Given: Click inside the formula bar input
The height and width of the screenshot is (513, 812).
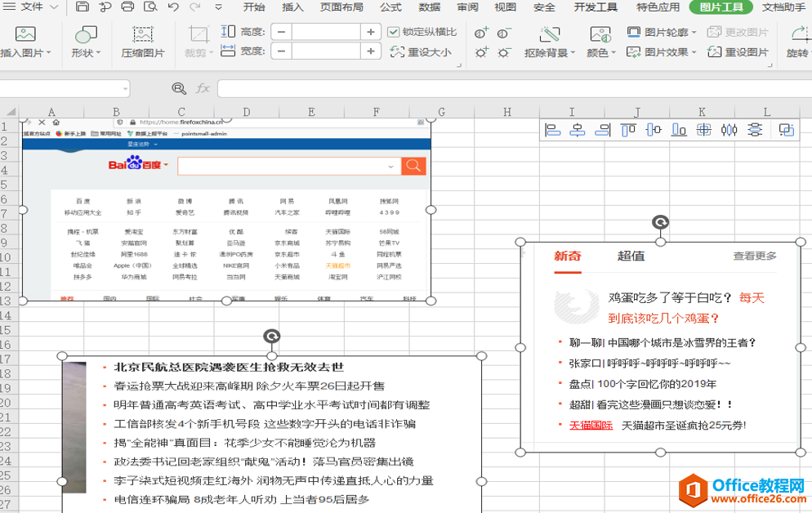Looking at the screenshot, I should click(x=514, y=88).
